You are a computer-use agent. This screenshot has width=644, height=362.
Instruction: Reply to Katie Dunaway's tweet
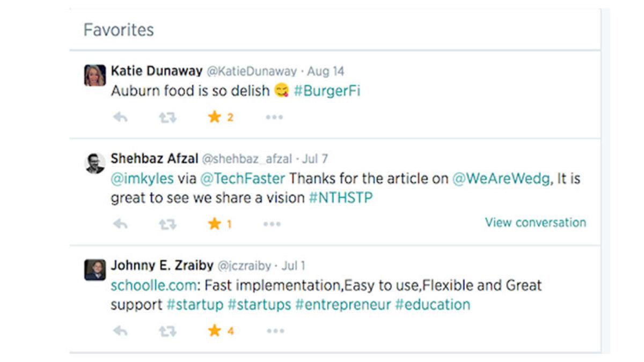[120, 117]
